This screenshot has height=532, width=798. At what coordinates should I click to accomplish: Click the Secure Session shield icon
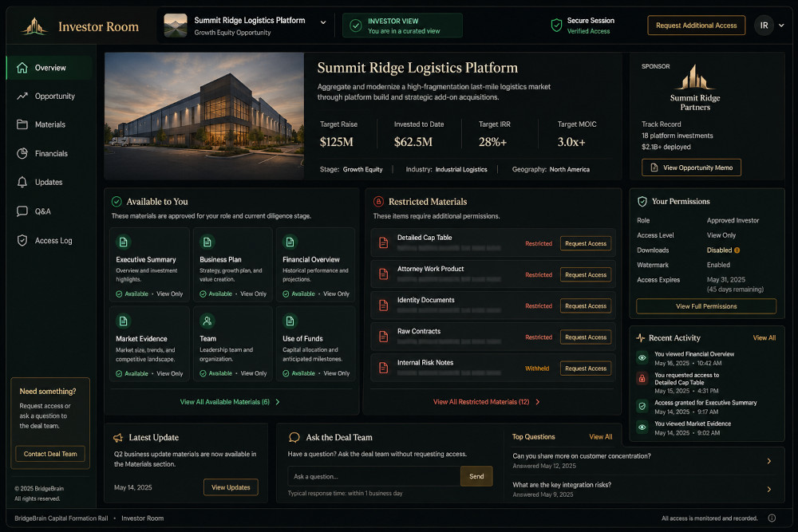557,25
